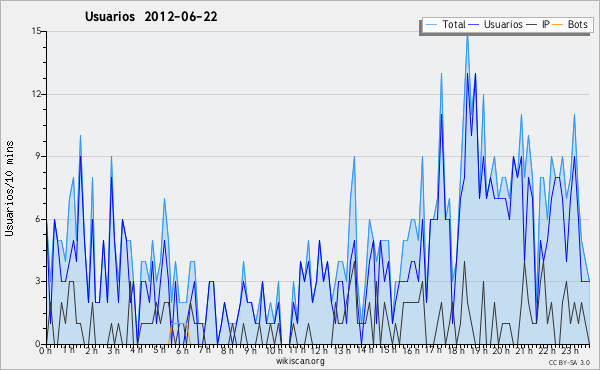Select the 'IP' legend entry

[546, 24]
